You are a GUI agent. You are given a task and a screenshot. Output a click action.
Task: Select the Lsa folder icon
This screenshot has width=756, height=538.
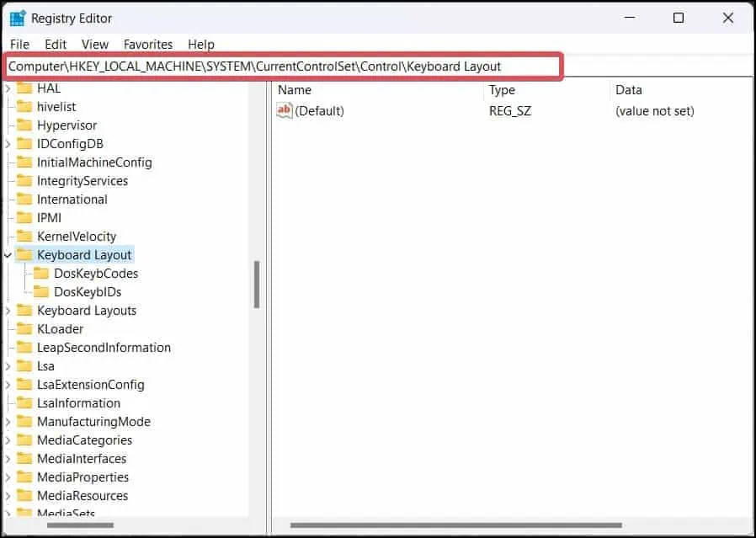pos(24,366)
